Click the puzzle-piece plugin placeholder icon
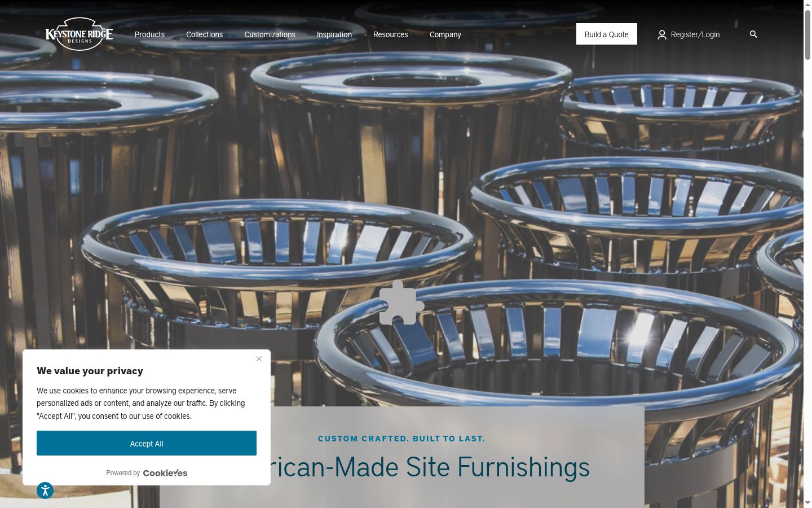The image size is (812, 508). click(x=401, y=303)
